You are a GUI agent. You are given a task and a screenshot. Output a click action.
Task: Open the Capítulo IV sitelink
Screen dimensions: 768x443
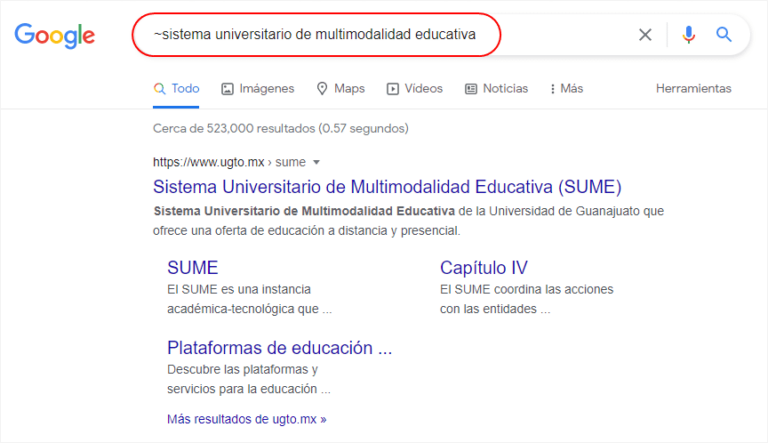(484, 268)
